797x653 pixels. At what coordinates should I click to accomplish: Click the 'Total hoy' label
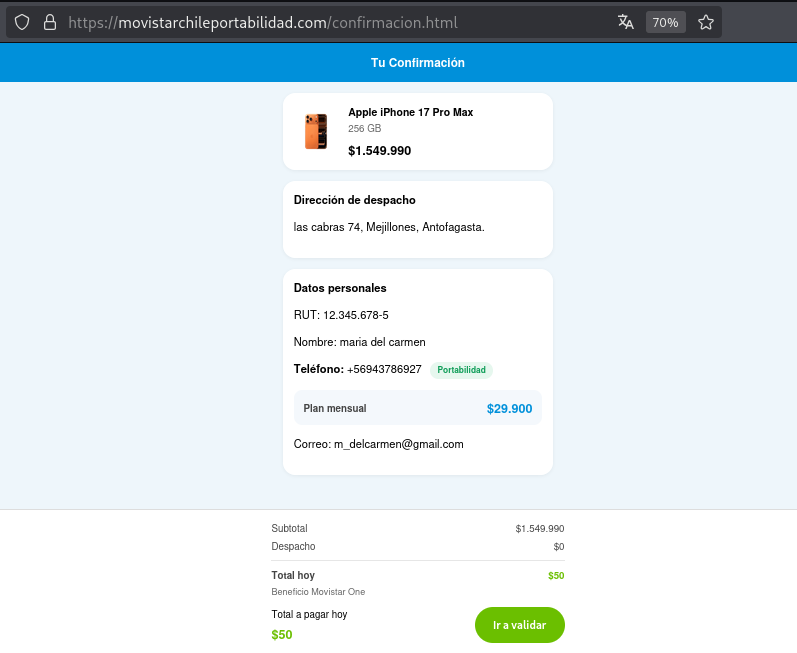[293, 575]
